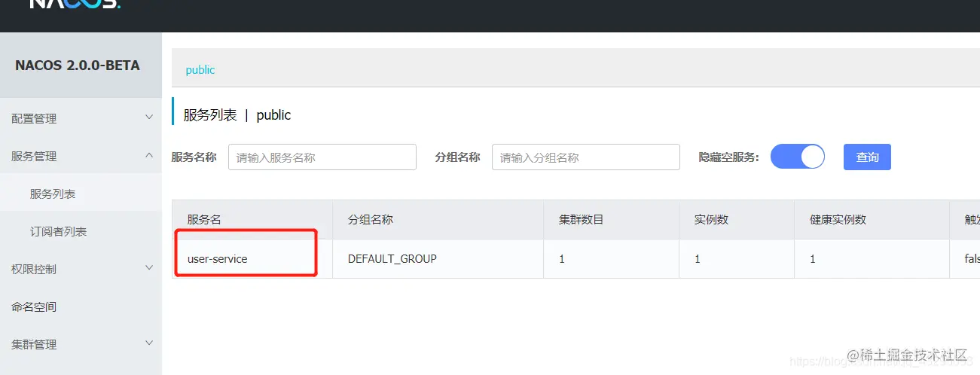Collapse the 服务管理 menu chevron
The height and width of the screenshot is (375, 980).
click(x=149, y=155)
